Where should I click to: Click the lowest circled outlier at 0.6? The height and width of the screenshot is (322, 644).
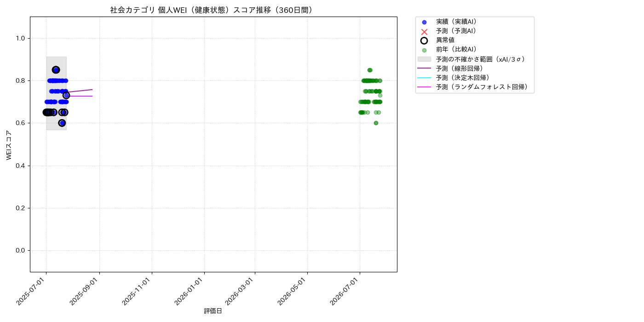click(x=62, y=123)
